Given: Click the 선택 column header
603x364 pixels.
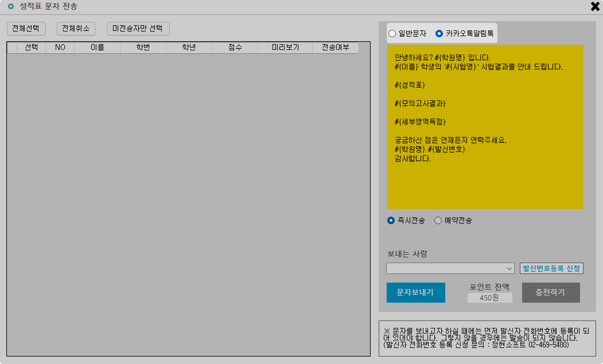Looking at the screenshot, I should 31,48.
